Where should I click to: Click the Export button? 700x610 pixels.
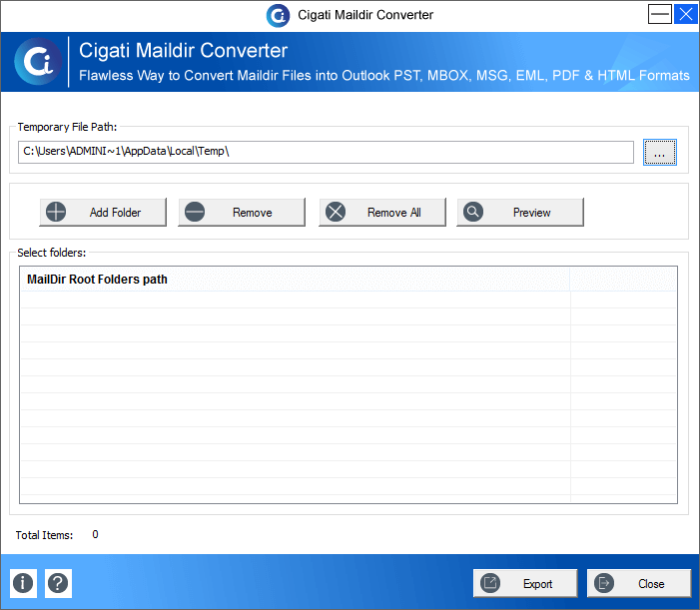(x=525, y=583)
